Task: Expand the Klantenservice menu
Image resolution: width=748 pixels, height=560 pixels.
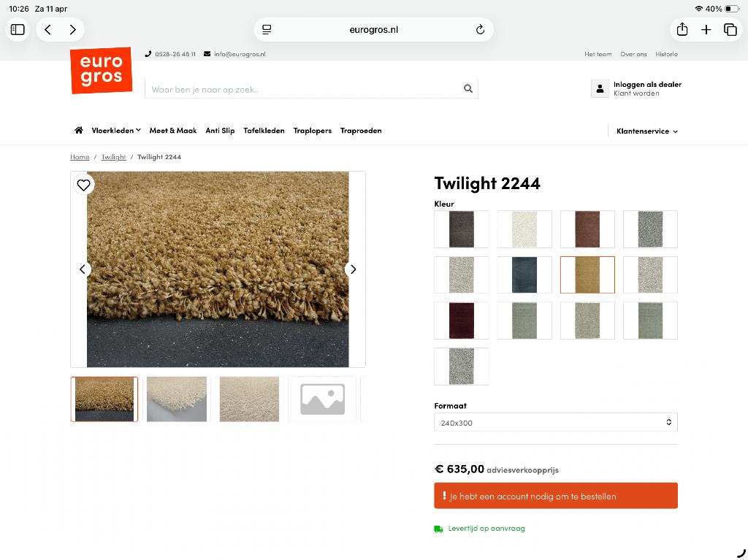Action: (x=646, y=131)
